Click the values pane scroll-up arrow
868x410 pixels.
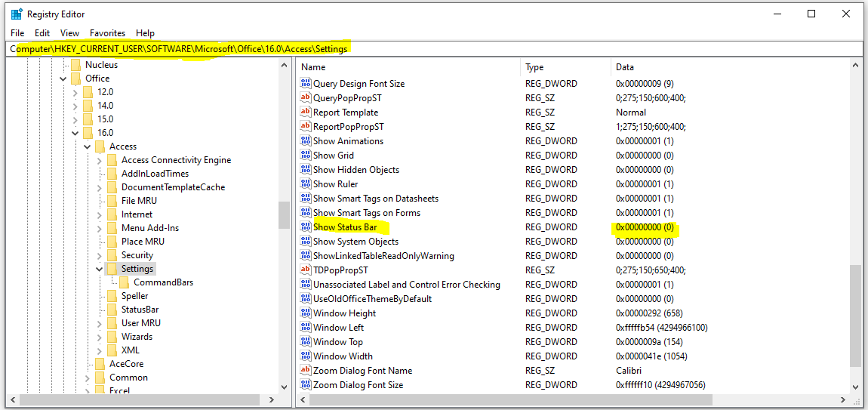coord(855,66)
